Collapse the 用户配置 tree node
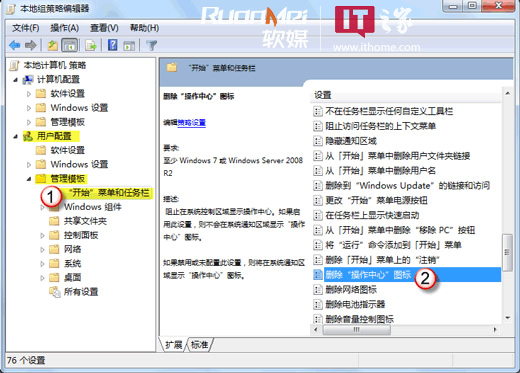 15,136
